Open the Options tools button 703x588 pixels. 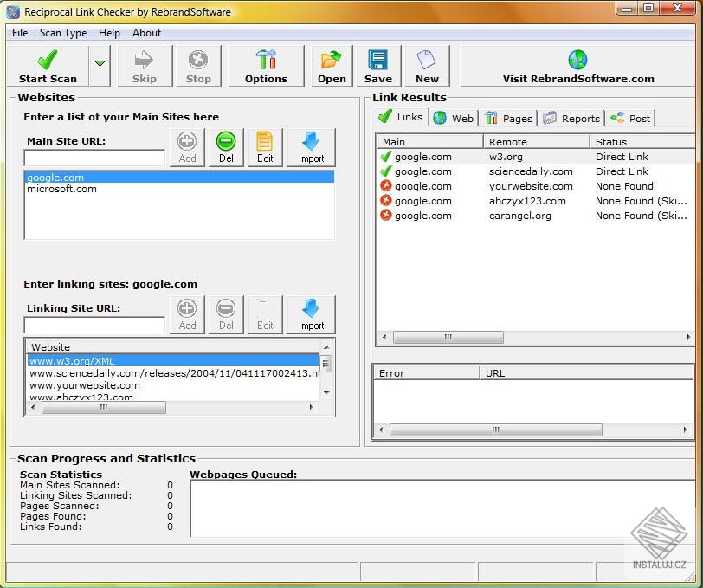pos(266,67)
